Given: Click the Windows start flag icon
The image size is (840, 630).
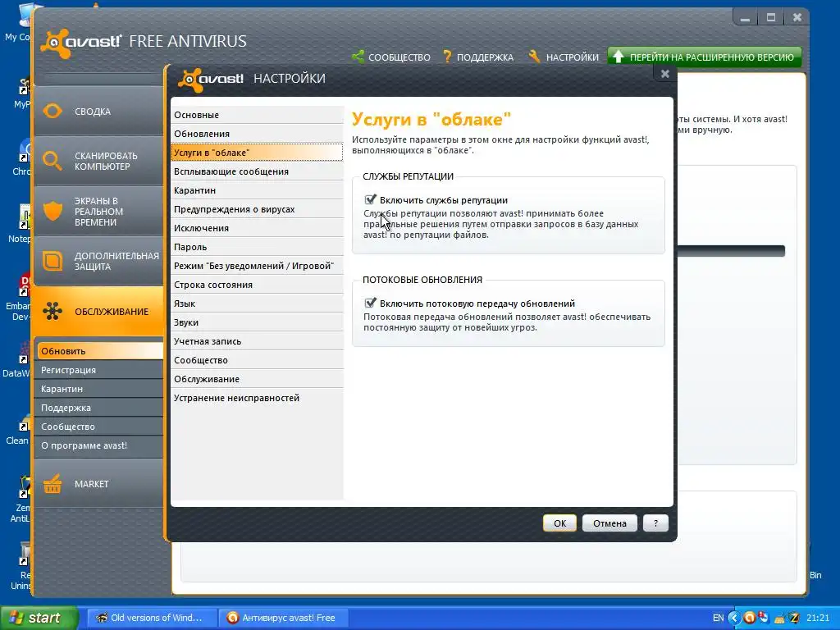Looking at the screenshot, I should click(x=16, y=618).
